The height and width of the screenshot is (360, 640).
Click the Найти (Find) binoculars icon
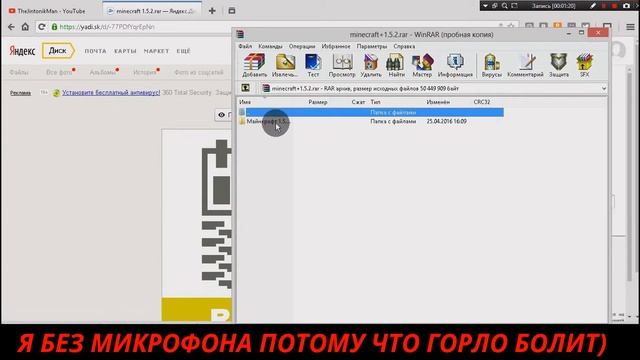(396, 65)
